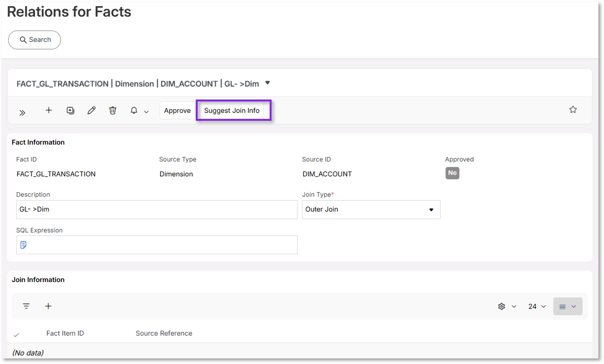Add a new relation with top plus icon
Image resolution: width=604 pixels, height=364 pixels.
49,110
